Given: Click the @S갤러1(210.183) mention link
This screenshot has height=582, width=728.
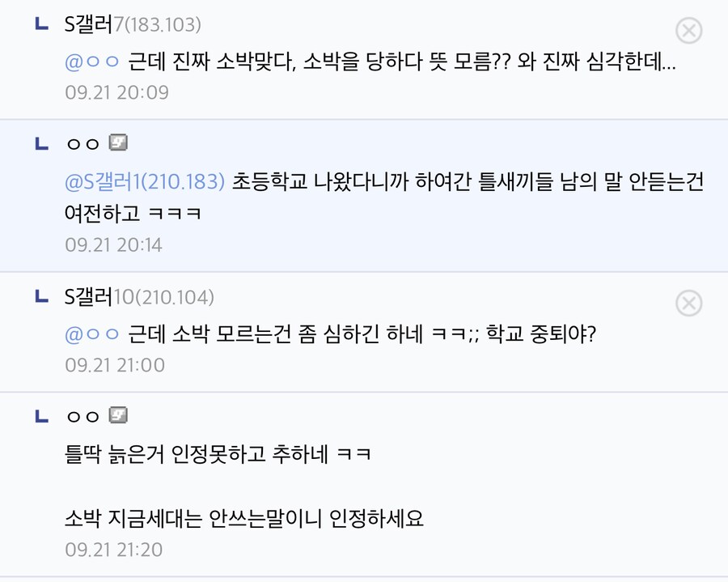Looking at the screenshot, I should point(144,182).
